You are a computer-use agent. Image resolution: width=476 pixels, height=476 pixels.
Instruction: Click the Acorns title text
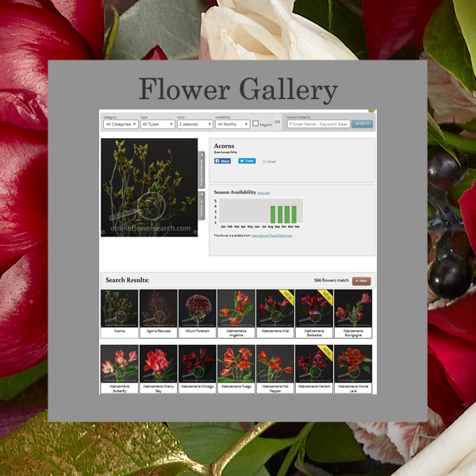pyautogui.click(x=224, y=146)
